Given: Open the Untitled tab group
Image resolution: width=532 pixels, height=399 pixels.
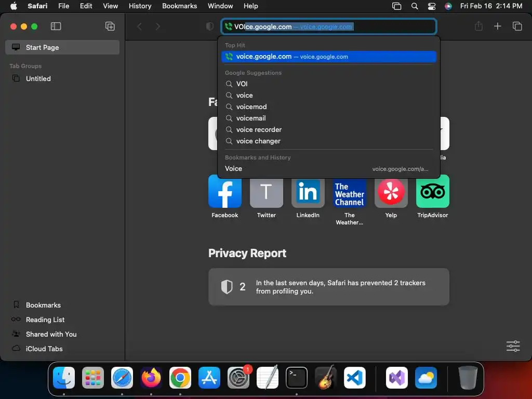Looking at the screenshot, I should [62, 79].
